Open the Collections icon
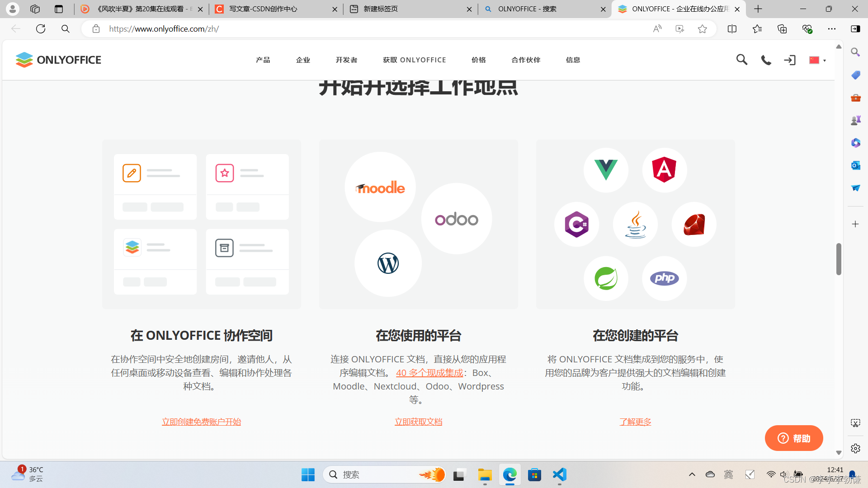 [782, 29]
